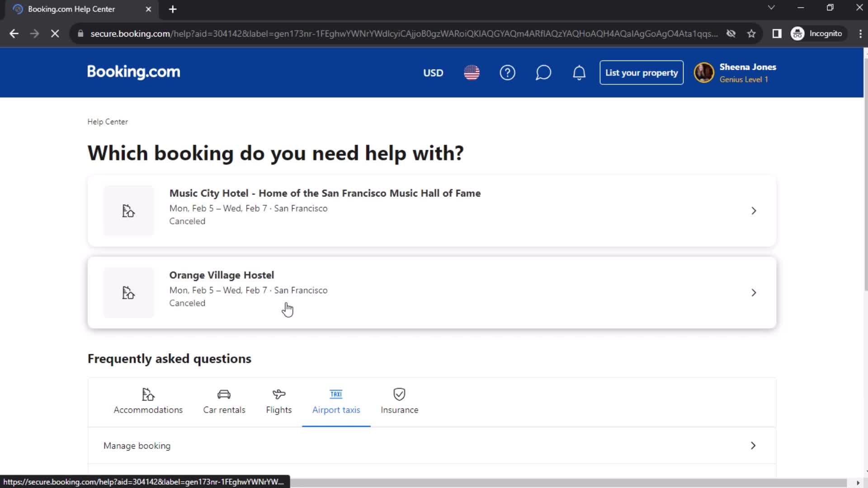Open the tab search dropdown arrow
The height and width of the screenshot is (488, 868).
tap(771, 8)
